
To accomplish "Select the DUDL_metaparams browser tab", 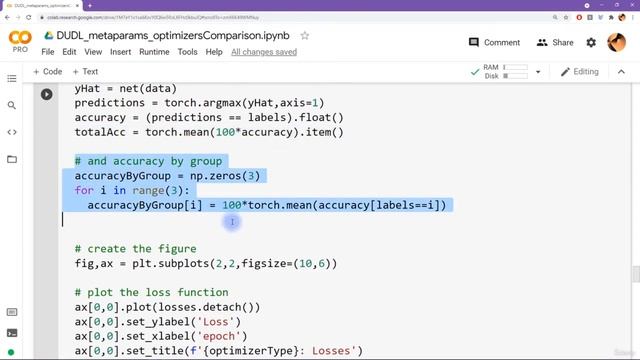I will [x=41, y=6].
